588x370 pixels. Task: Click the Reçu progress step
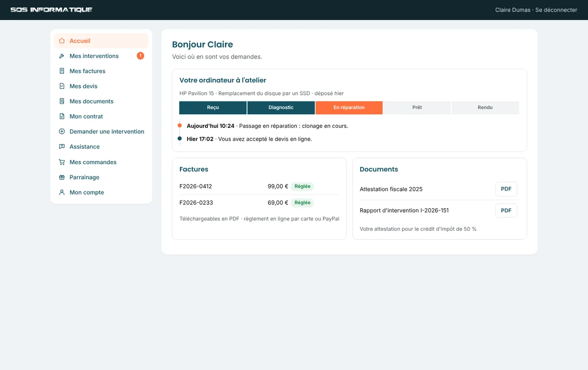pos(213,107)
